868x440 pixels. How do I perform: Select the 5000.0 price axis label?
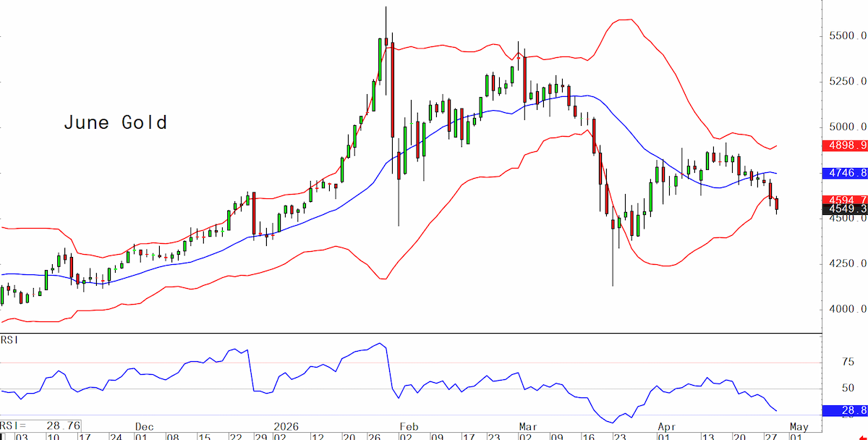848,127
